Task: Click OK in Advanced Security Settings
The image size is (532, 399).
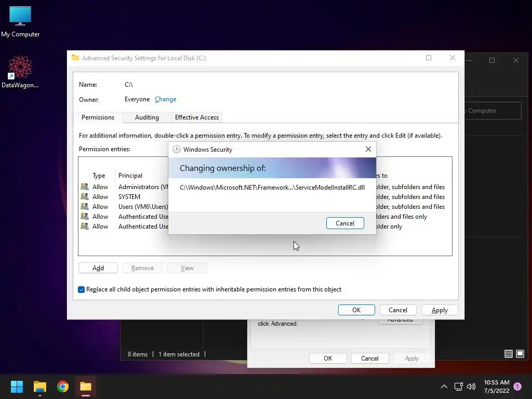Action: pyautogui.click(x=356, y=310)
